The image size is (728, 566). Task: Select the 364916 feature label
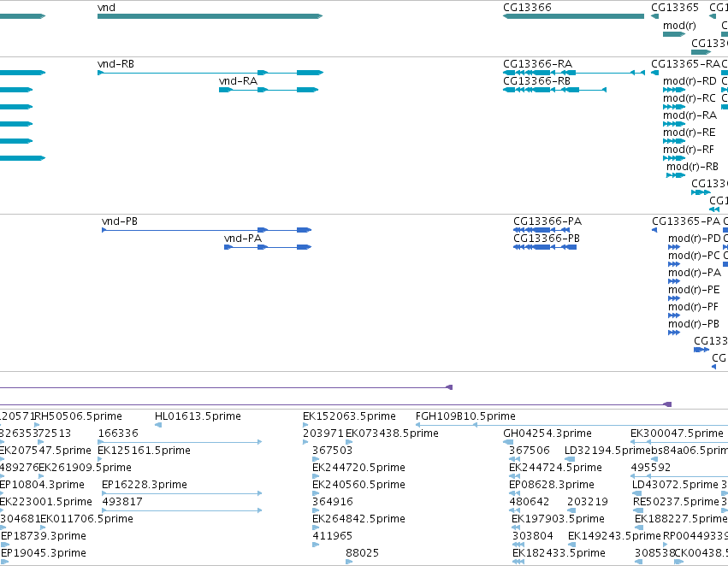click(333, 502)
